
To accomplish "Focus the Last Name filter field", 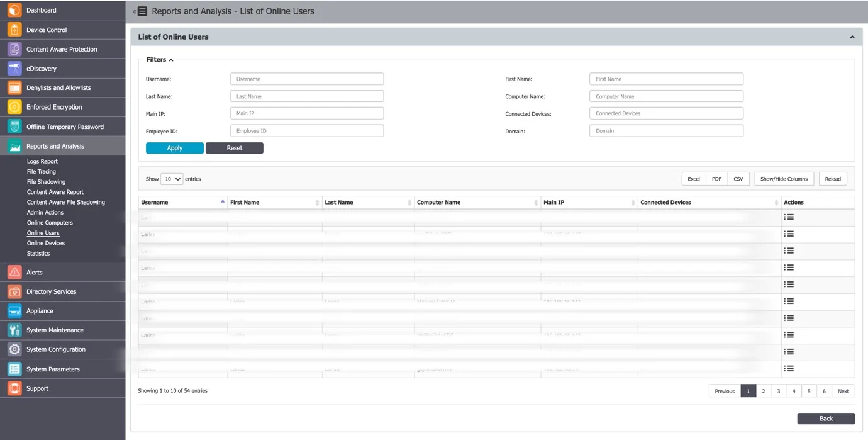I will [307, 96].
